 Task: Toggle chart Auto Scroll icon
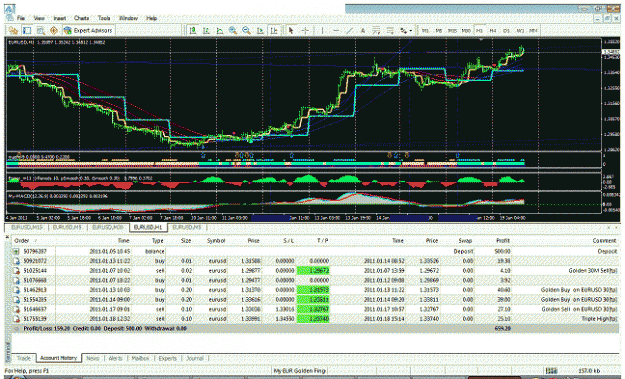pyautogui.click(x=260, y=30)
